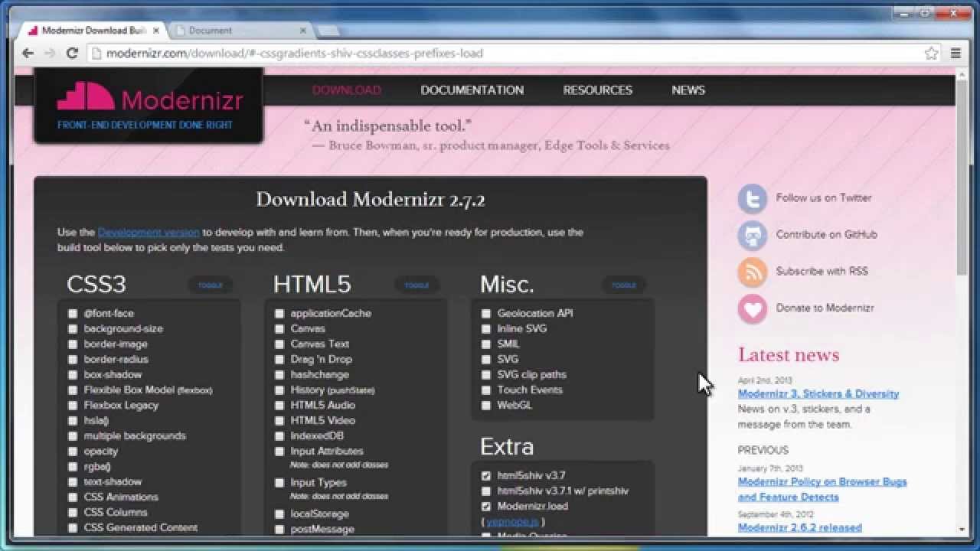980x551 pixels.
Task: Reload the page with the refresh icon
Action: coord(73,53)
